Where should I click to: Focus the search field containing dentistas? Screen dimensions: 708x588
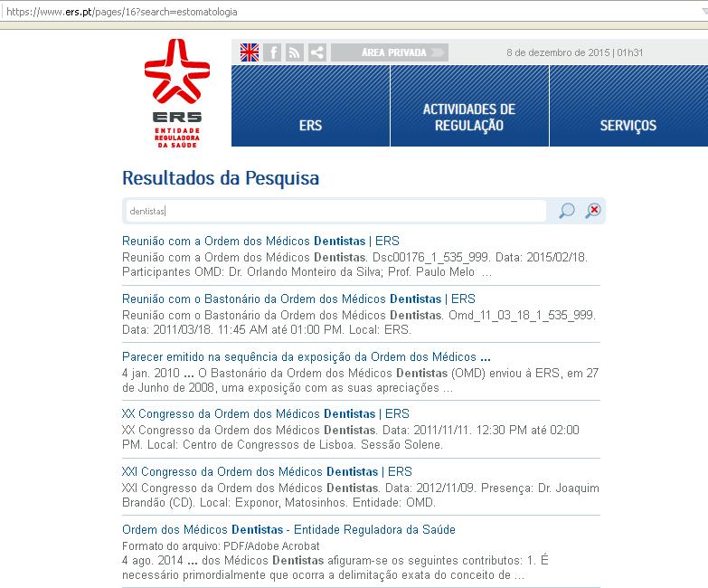coord(336,211)
